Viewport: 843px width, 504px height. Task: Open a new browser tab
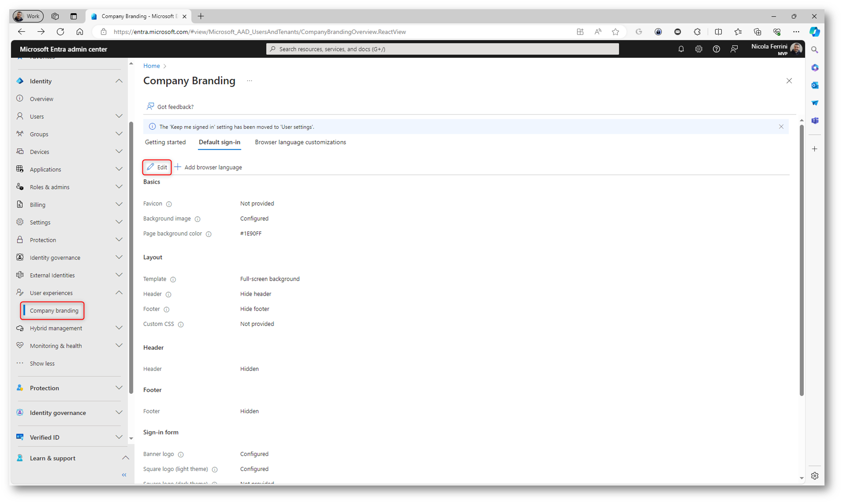point(201,16)
